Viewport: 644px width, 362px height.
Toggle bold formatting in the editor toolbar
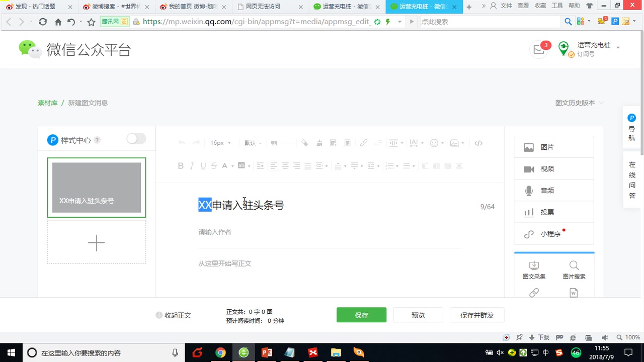click(x=181, y=166)
